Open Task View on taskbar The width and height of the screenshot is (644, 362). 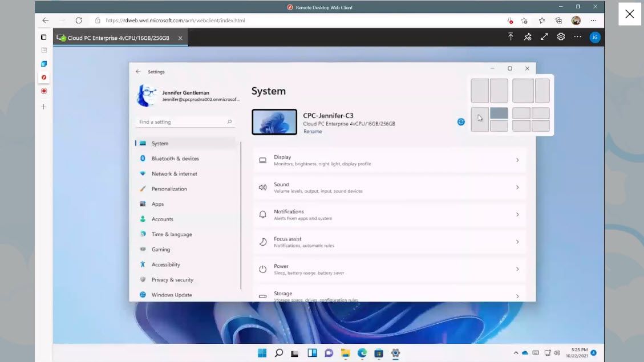pos(295,353)
